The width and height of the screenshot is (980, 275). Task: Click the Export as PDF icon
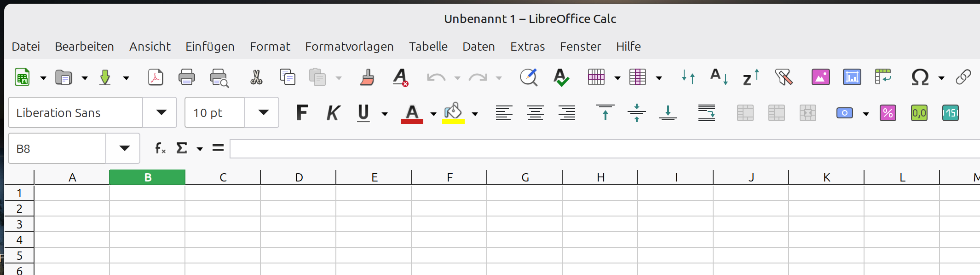click(x=156, y=77)
